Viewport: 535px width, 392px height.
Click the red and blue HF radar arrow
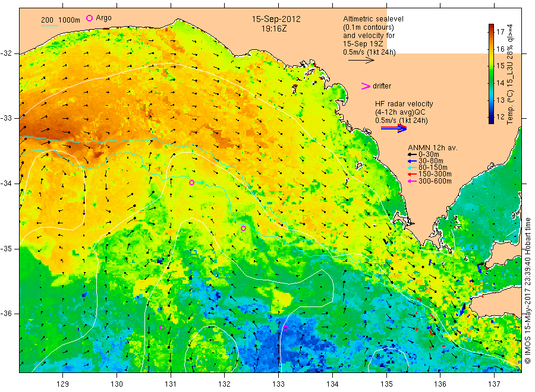(394, 128)
